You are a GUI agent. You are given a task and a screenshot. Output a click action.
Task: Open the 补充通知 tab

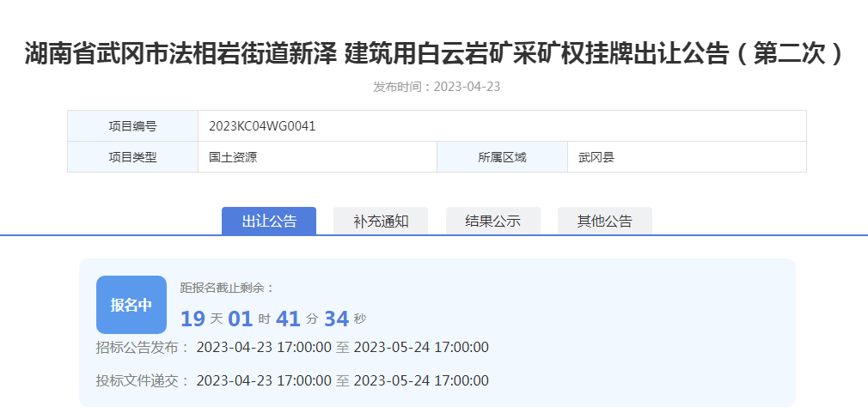(381, 221)
